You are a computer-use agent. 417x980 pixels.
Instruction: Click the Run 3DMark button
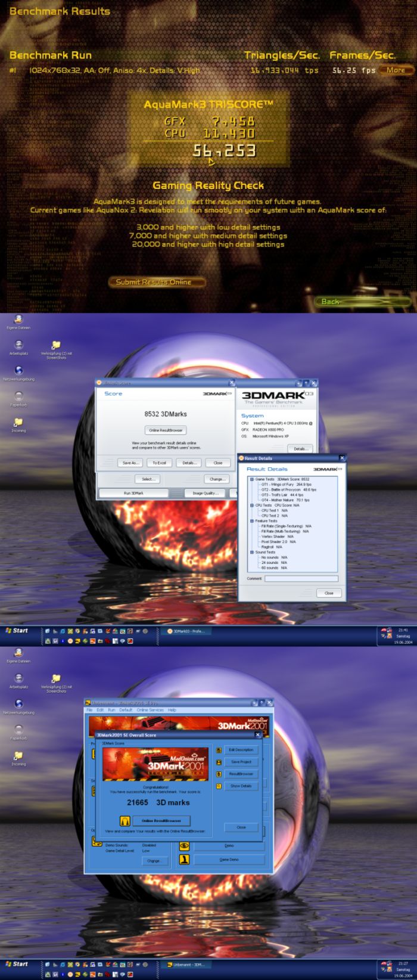pyautogui.click(x=133, y=493)
